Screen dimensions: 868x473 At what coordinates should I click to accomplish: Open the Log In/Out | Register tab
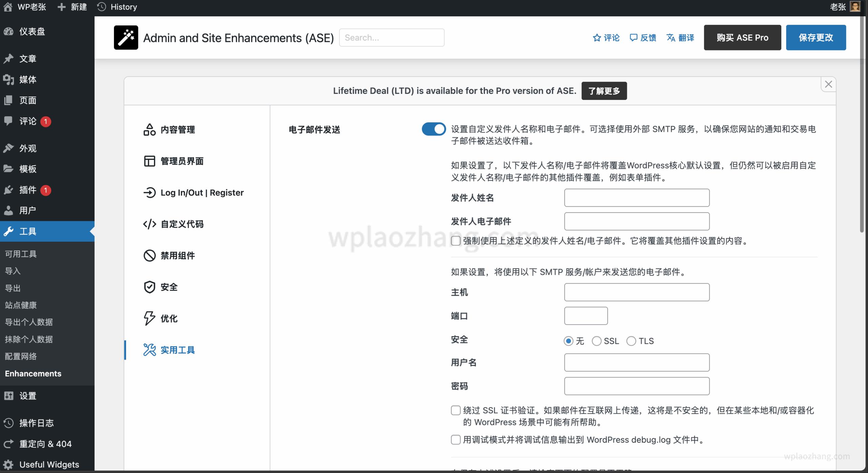point(202,192)
